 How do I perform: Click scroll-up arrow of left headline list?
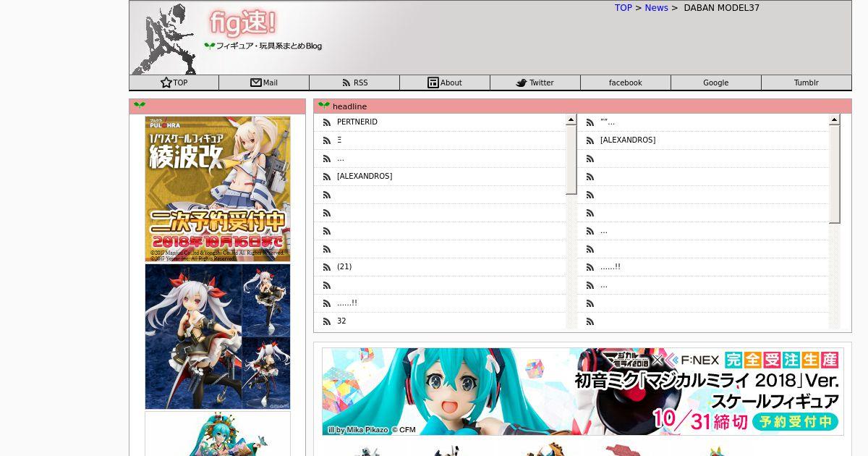click(571, 119)
